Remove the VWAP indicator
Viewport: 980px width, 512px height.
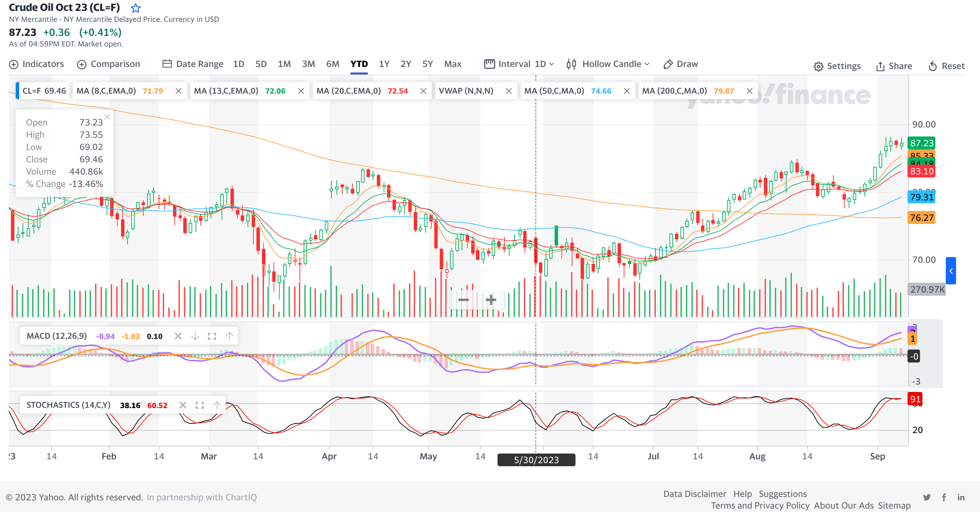pos(508,91)
